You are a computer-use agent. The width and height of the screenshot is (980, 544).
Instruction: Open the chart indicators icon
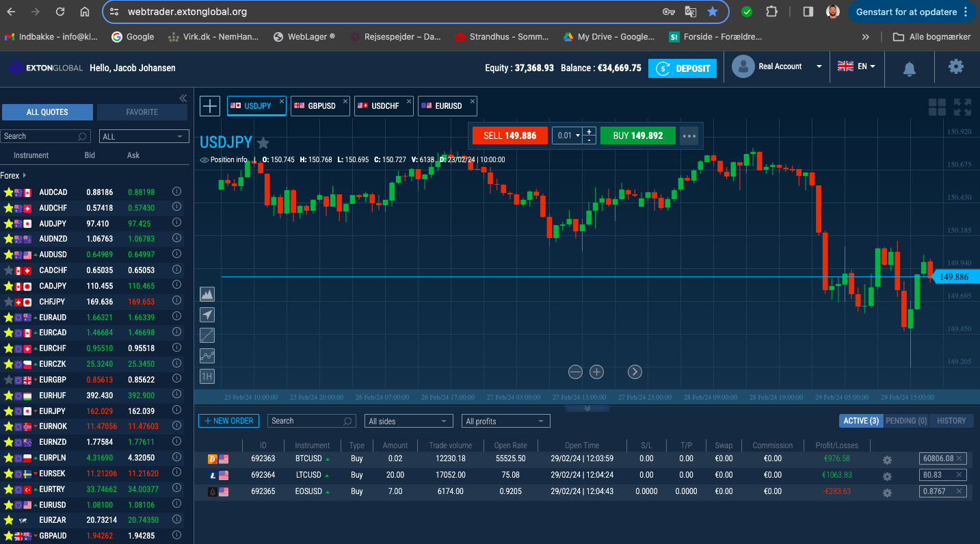coord(207,356)
